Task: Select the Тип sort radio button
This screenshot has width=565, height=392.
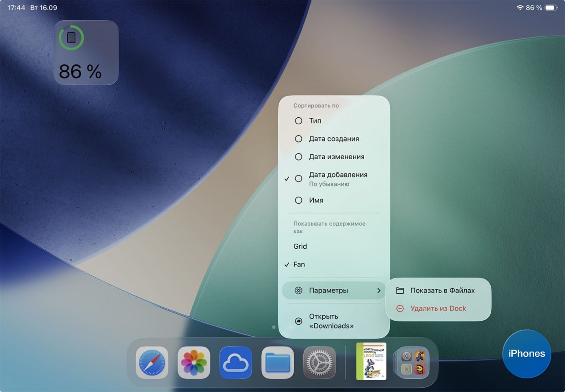Action: click(299, 121)
